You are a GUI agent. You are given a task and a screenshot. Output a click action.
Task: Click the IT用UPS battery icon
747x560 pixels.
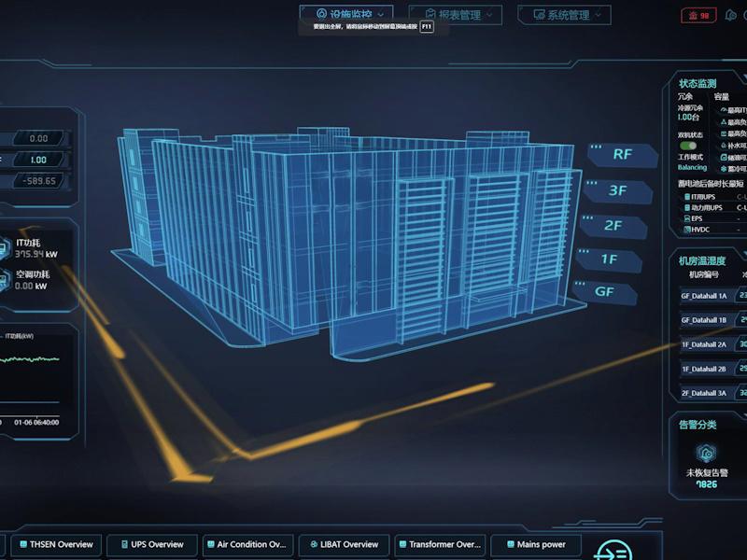click(687, 197)
